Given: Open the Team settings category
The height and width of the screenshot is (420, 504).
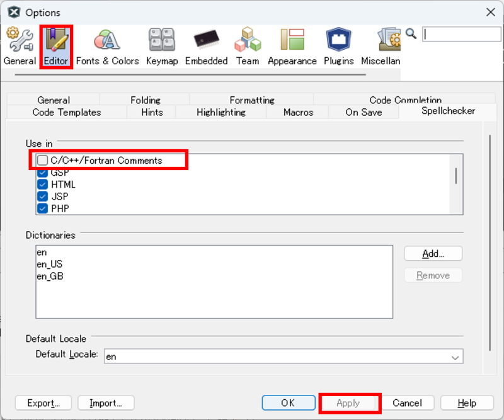Looking at the screenshot, I should [x=248, y=47].
